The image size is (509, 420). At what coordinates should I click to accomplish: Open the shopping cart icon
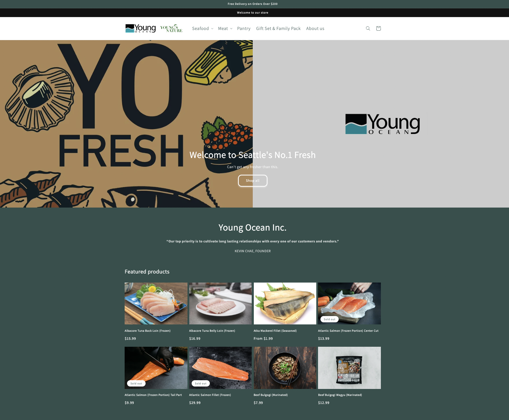[378, 29]
